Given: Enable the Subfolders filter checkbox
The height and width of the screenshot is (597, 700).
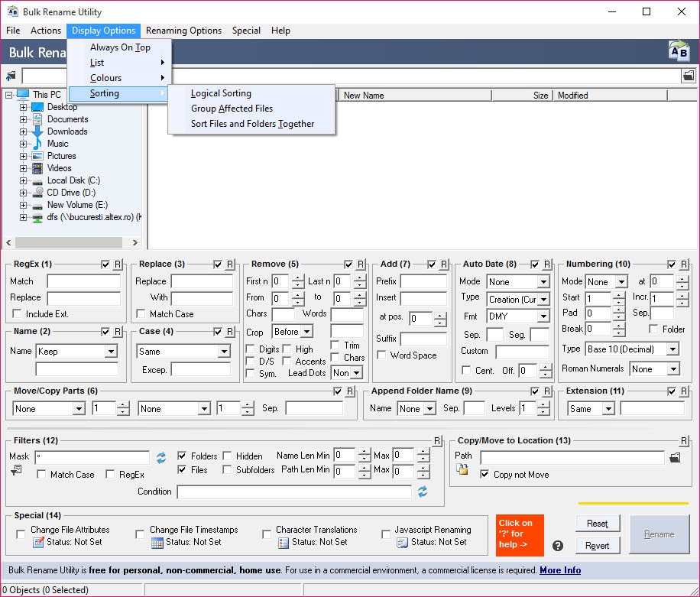Looking at the screenshot, I should pos(227,470).
